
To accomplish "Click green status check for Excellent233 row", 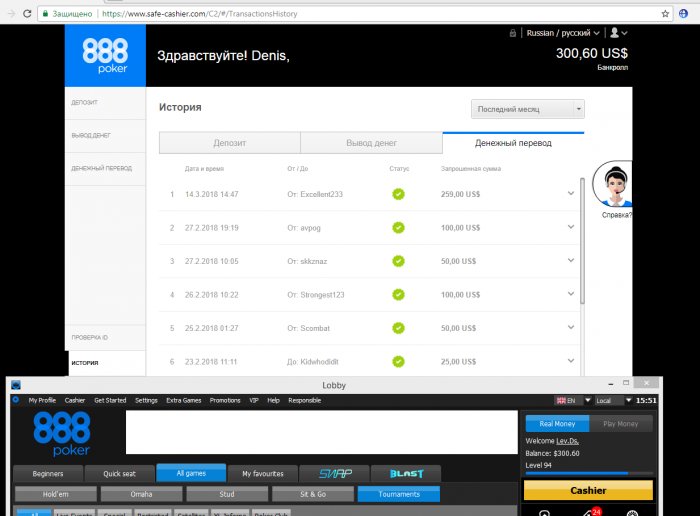I will coord(398,194).
